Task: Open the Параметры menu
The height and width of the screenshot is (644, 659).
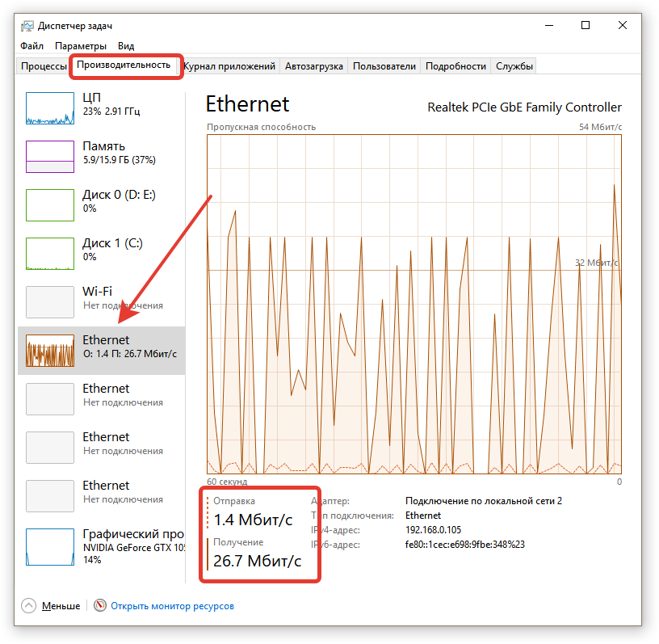Action: tap(81, 46)
